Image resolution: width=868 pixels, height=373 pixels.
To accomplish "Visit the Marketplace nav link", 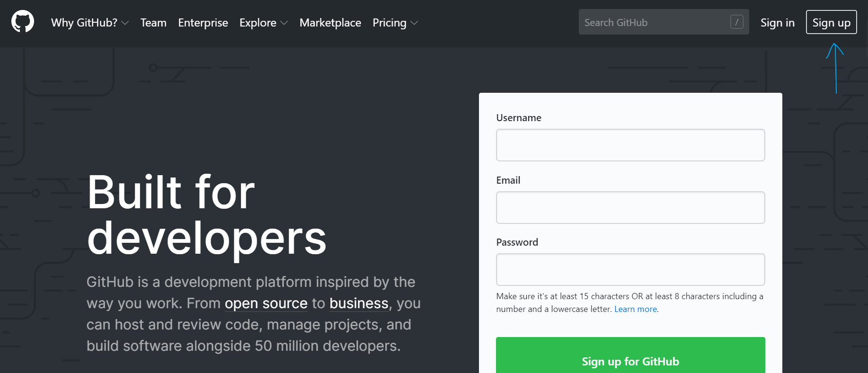I will [x=330, y=23].
